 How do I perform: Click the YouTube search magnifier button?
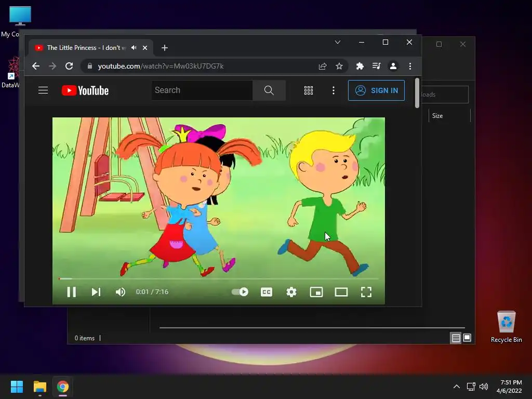pos(269,90)
